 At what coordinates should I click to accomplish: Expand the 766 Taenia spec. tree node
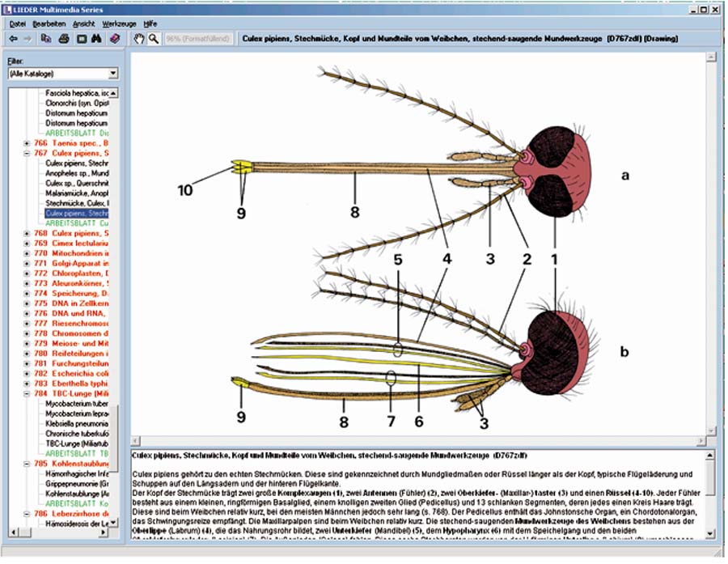28,143
